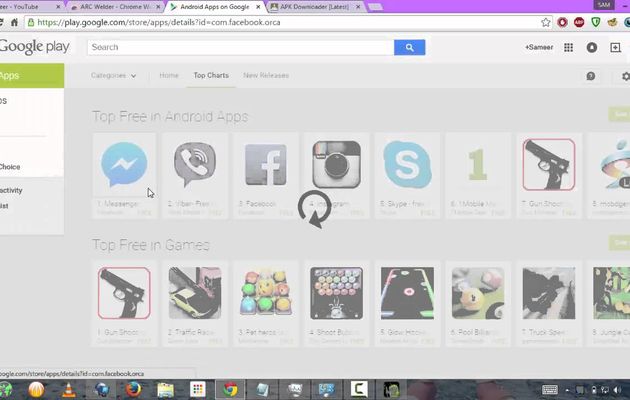
Task: Open File Explorer folder on taskbar
Action: point(165,390)
